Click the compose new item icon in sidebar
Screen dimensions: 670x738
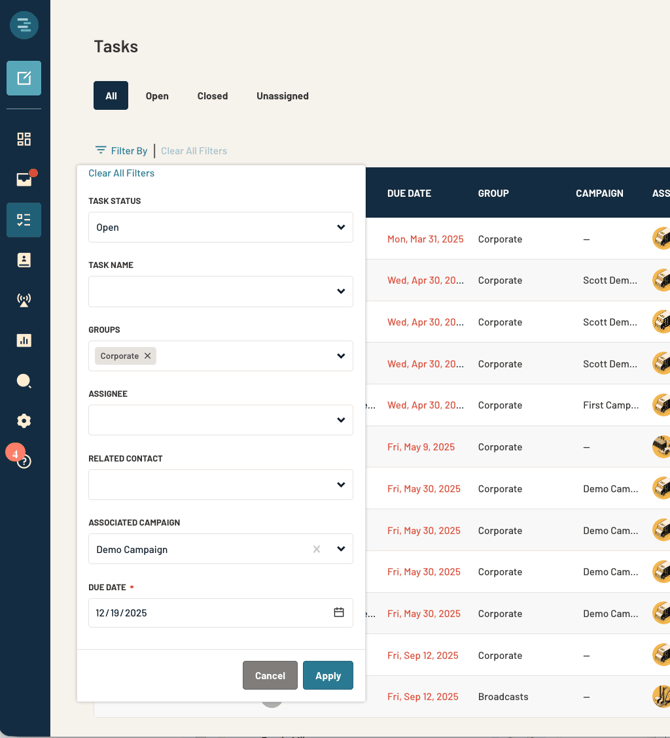click(24, 78)
